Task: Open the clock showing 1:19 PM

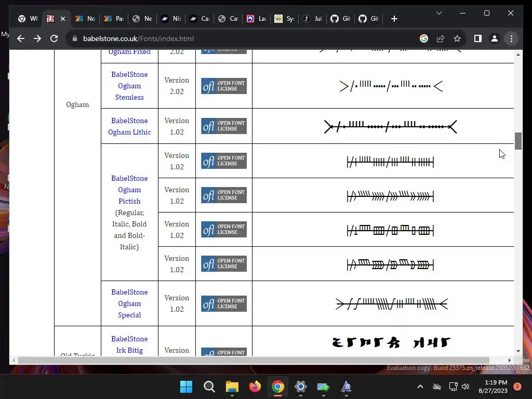Action: [493, 387]
